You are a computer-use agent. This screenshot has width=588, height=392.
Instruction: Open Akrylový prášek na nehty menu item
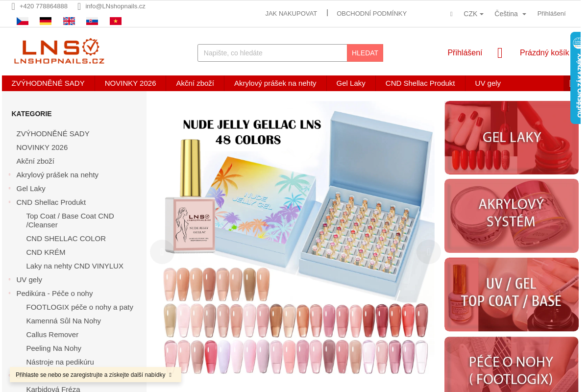(275, 83)
